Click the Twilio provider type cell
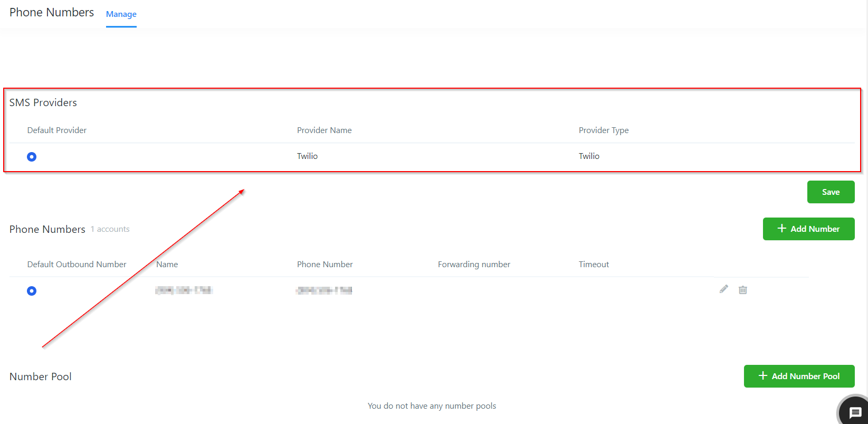The height and width of the screenshot is (424, 868). tap(589, 156)
